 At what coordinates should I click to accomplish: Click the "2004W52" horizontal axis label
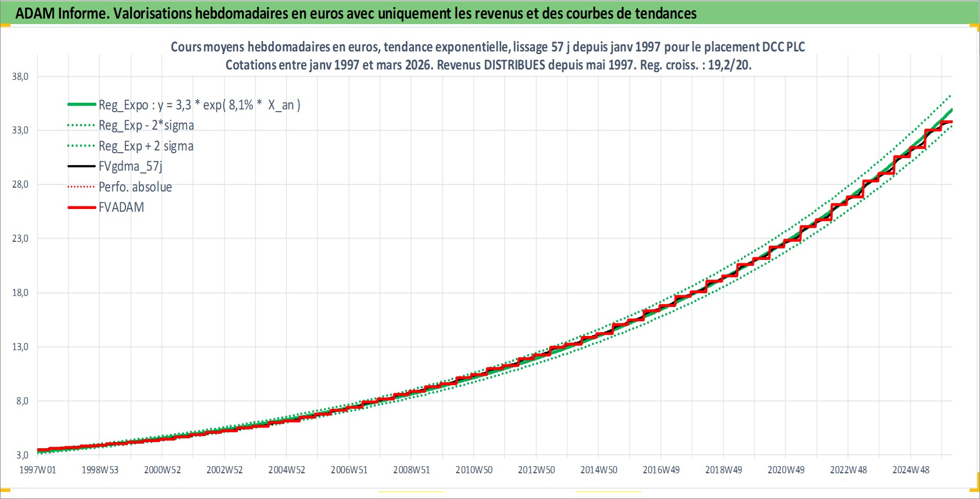click(x=287, y=470)
